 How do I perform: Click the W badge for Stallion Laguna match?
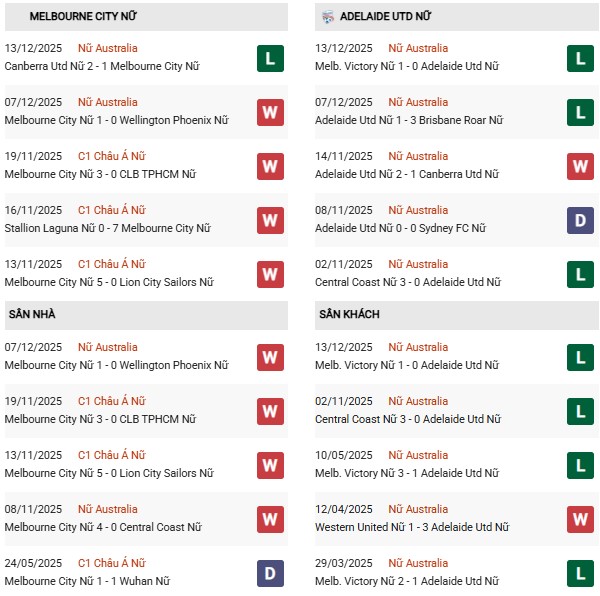pyautogui.click(x=270, y=220)
